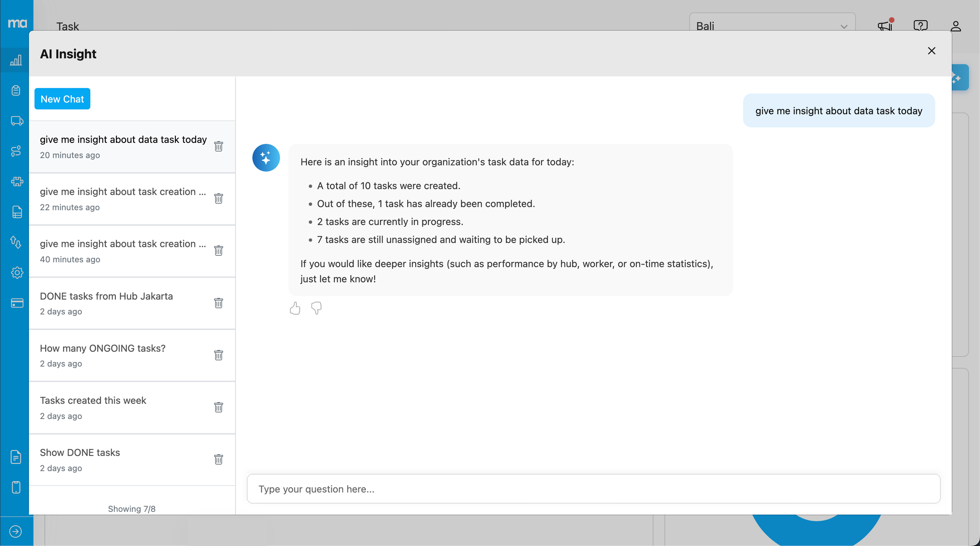Screen dimensions: 980x546
Task: Click the thumbs down feedback icon
Action: tap(316, 308)
